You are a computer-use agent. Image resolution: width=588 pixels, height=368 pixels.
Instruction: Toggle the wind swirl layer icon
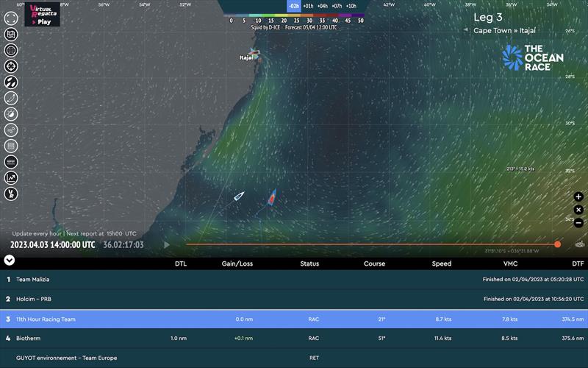[11, 130]
